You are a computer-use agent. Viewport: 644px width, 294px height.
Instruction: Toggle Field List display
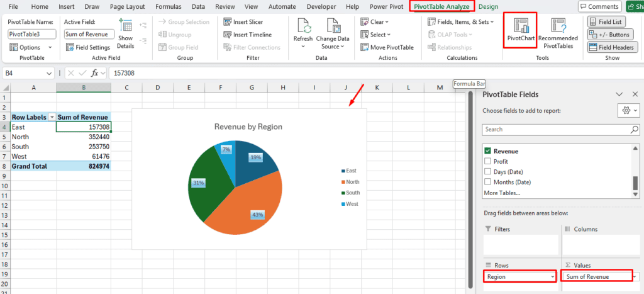pos(607,22)
